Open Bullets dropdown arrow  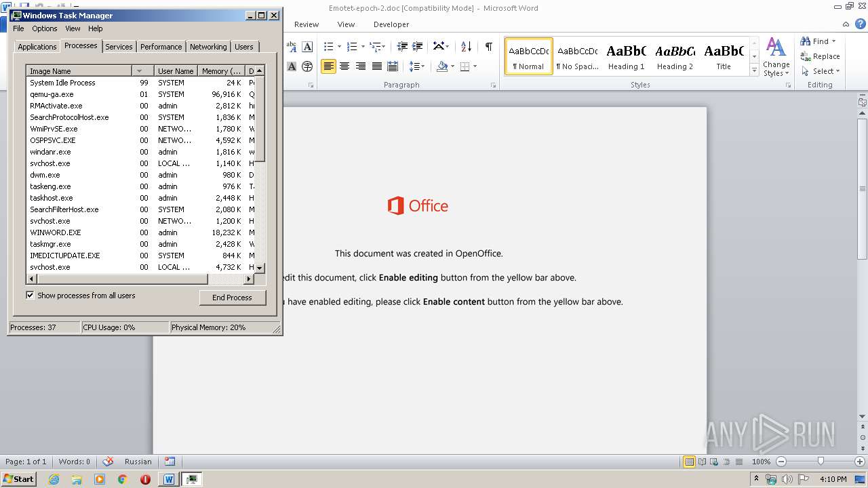(340, 47)
